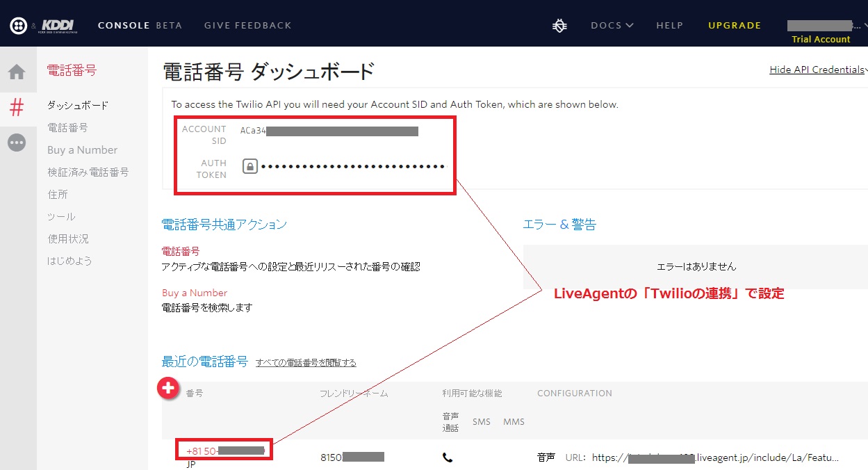Click the ACCOUNT SID value
The height and width of the screenshot is (470, 868).
coord(329,131)
